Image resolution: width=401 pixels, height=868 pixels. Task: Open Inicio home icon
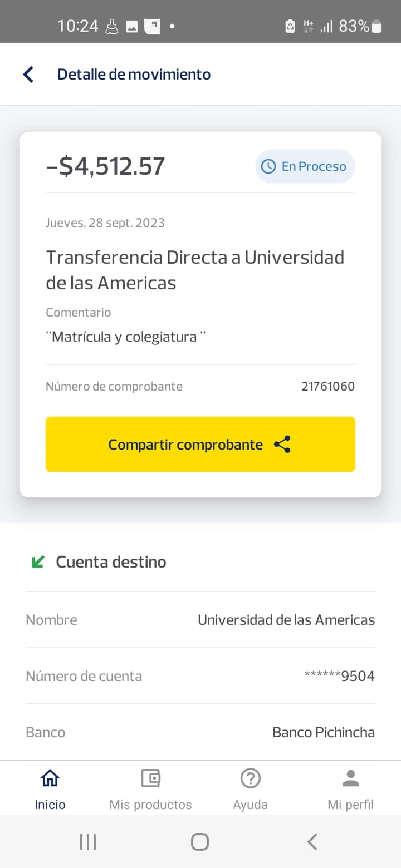[x=50, y=778]
